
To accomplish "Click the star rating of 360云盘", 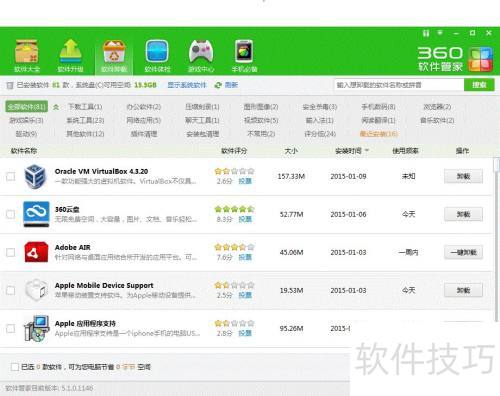I will 234,209.
